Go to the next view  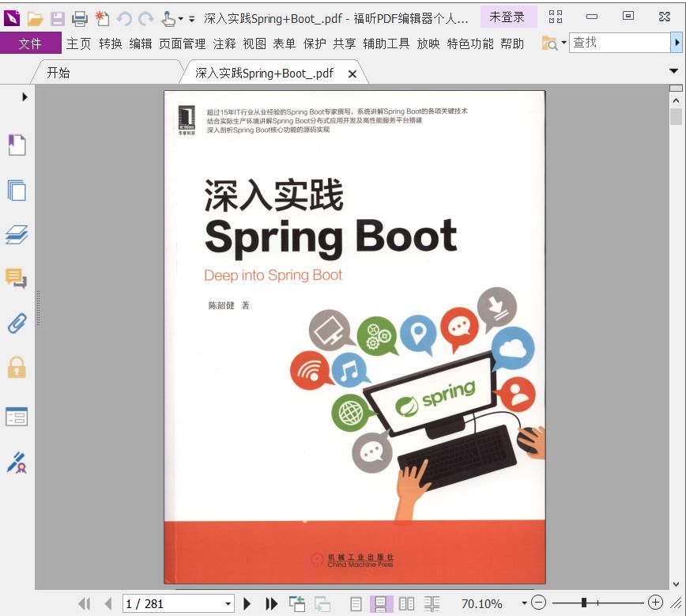(x=322, y=603)
